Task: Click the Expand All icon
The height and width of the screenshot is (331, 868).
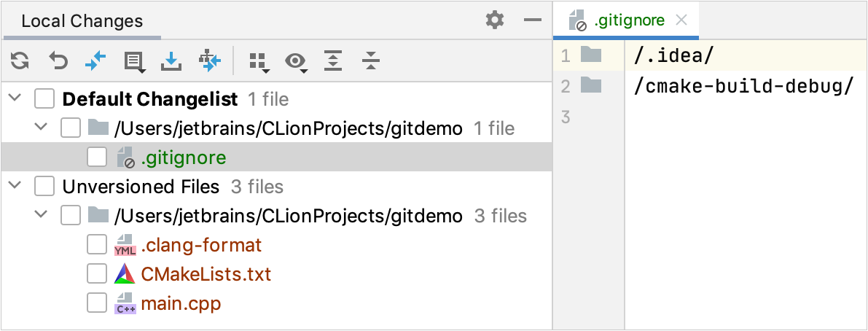Action: click(x=333, y=62)
